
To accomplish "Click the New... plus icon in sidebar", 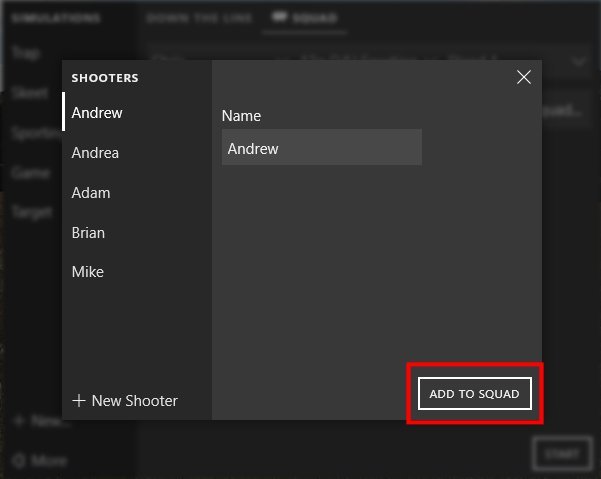I will (x=20, y=422).
